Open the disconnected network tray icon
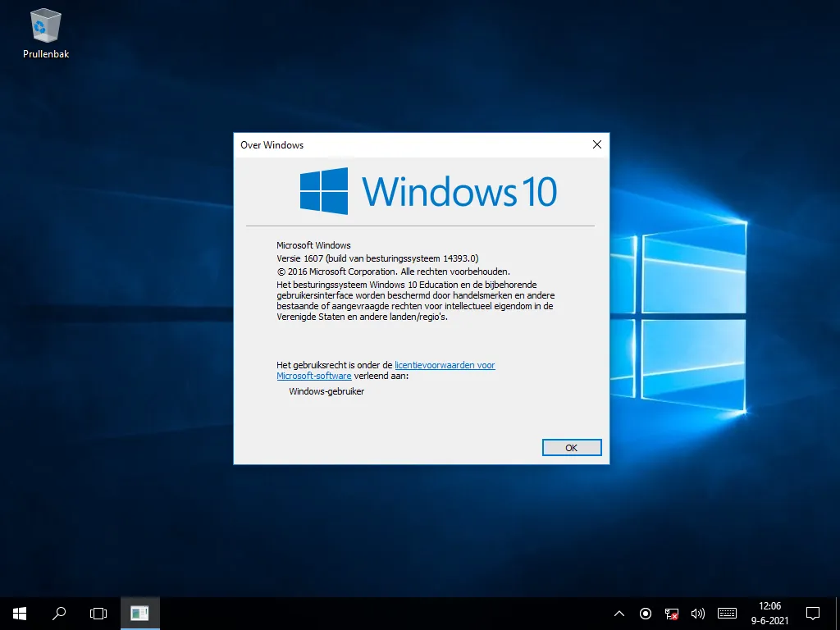Viewport: 840px width, 630px height. [671, 614]
